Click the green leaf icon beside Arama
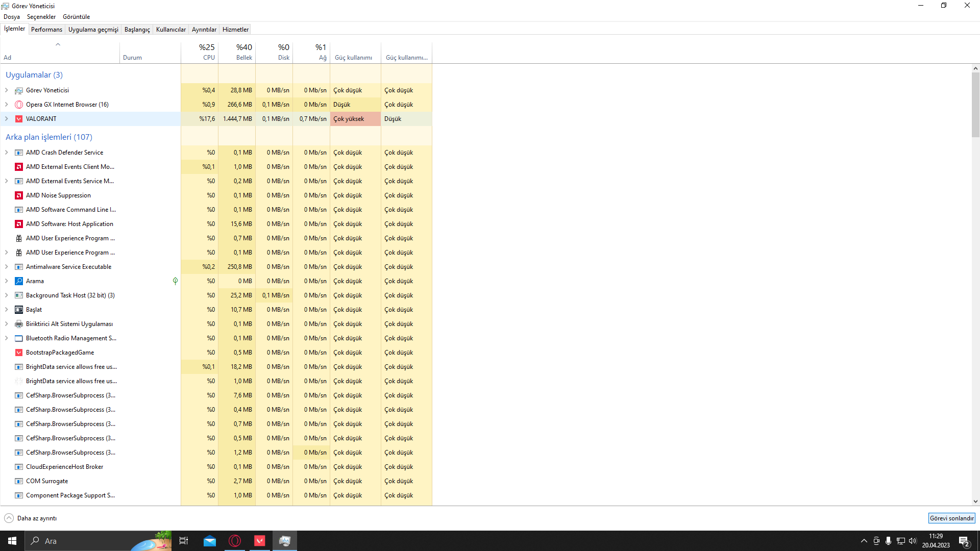This screenshot has height=551, width=980. click(x=175, y=281)
